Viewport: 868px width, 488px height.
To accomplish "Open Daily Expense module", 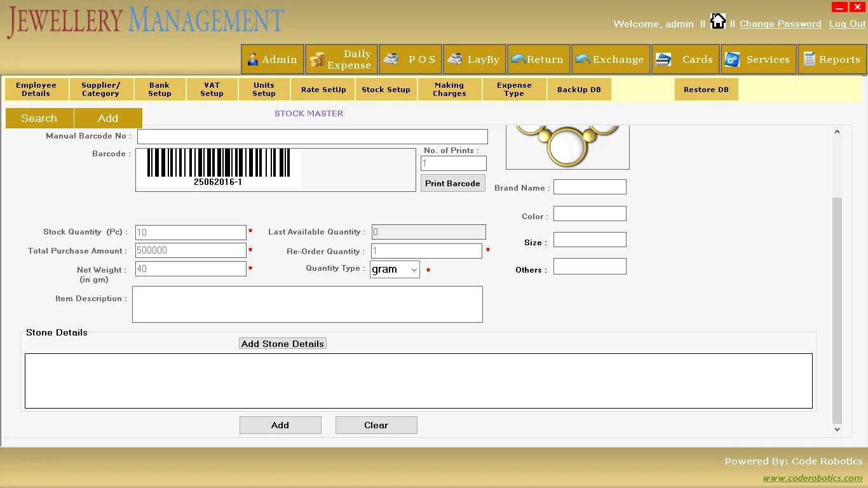I will point(342,59).
